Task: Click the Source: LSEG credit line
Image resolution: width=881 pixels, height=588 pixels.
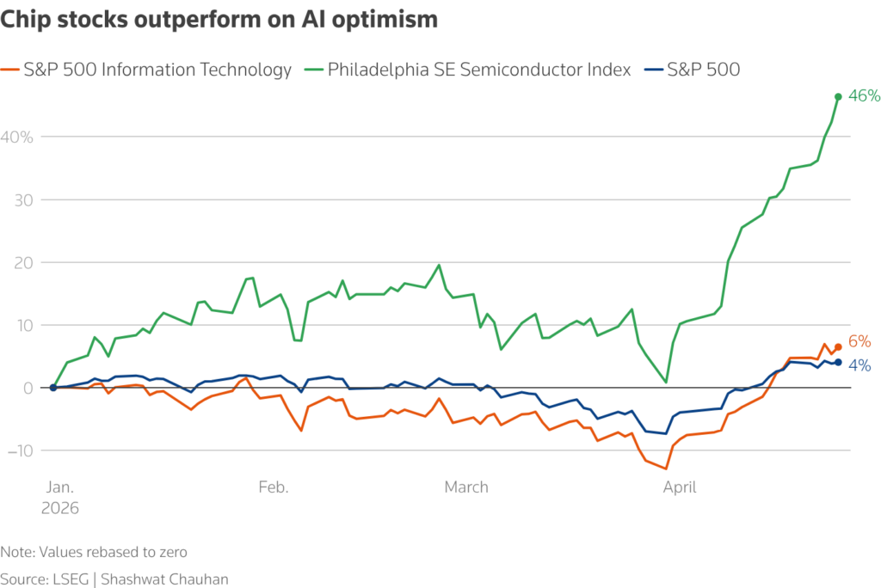Action: coord(114,579)
